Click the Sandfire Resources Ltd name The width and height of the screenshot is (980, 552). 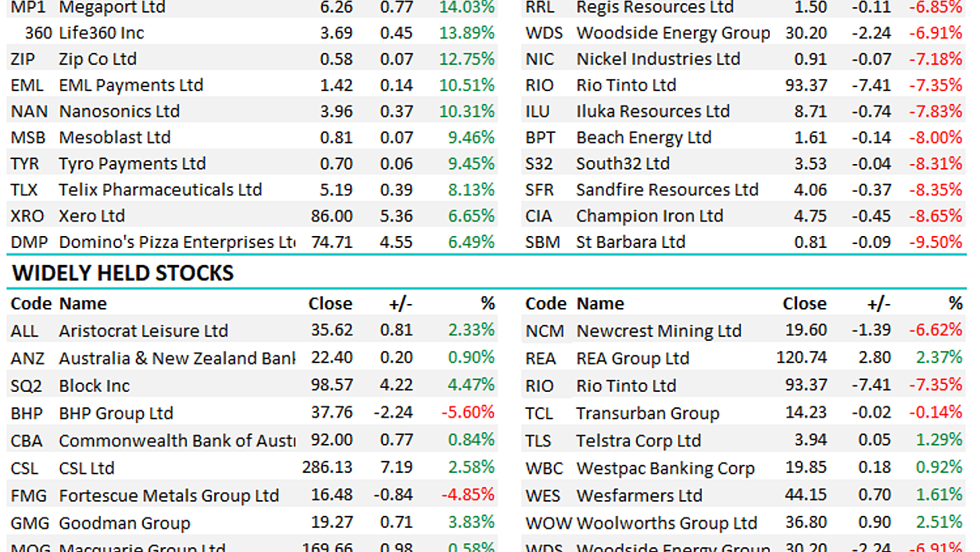click(667, 190)
